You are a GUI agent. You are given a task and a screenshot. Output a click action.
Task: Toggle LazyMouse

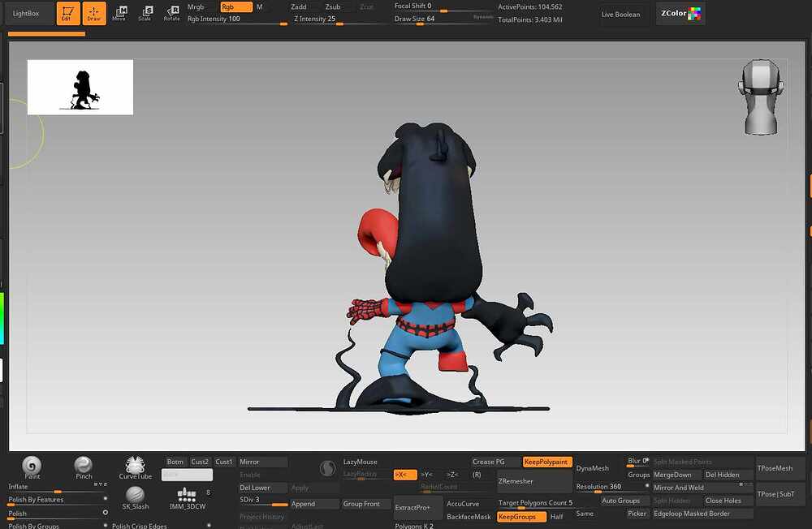(x=360, y=462)
